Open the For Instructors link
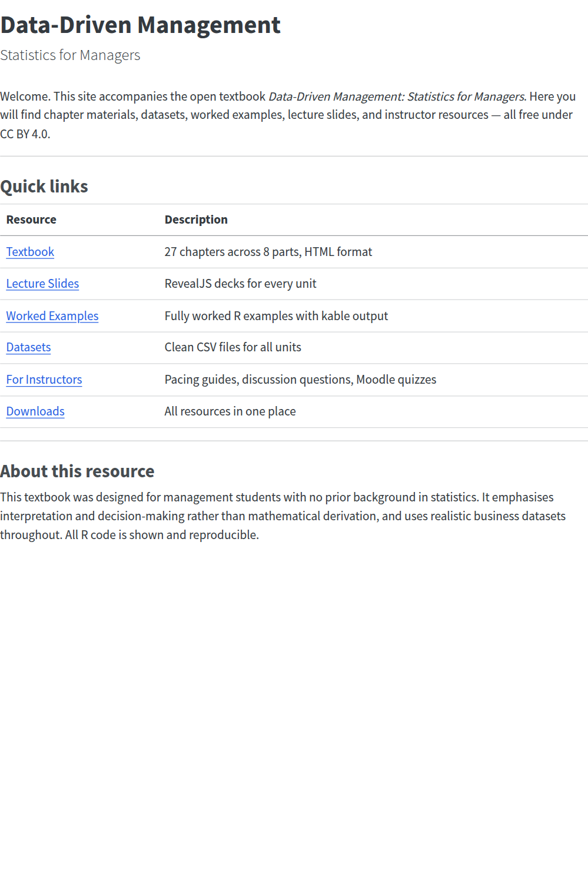 (44, 380)
